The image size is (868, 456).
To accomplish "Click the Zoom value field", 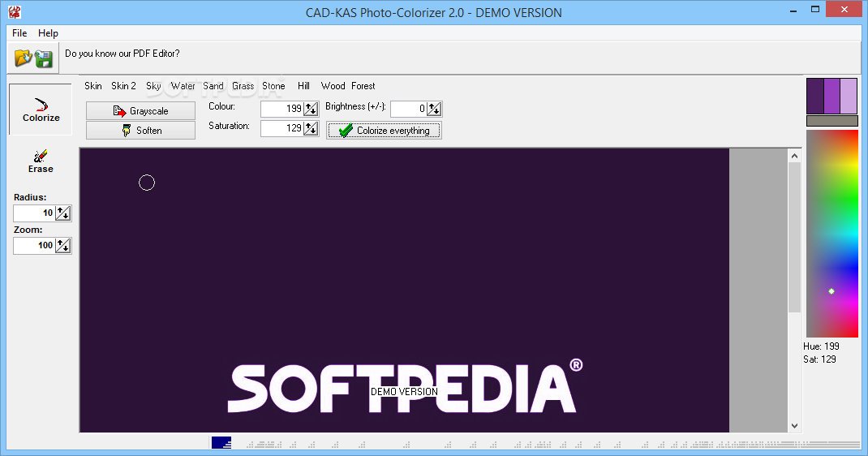I will [34, 246].
